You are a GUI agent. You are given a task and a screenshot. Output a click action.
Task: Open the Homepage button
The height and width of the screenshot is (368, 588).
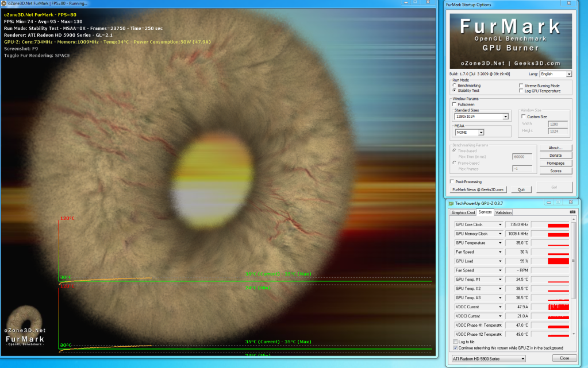(x=556, y=164)
